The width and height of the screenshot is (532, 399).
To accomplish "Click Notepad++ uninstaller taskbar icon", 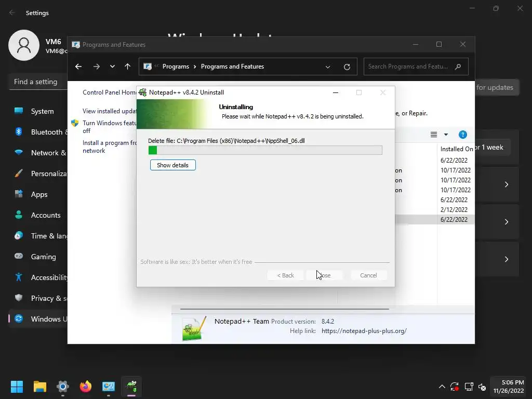I will [x=131, y=387].
